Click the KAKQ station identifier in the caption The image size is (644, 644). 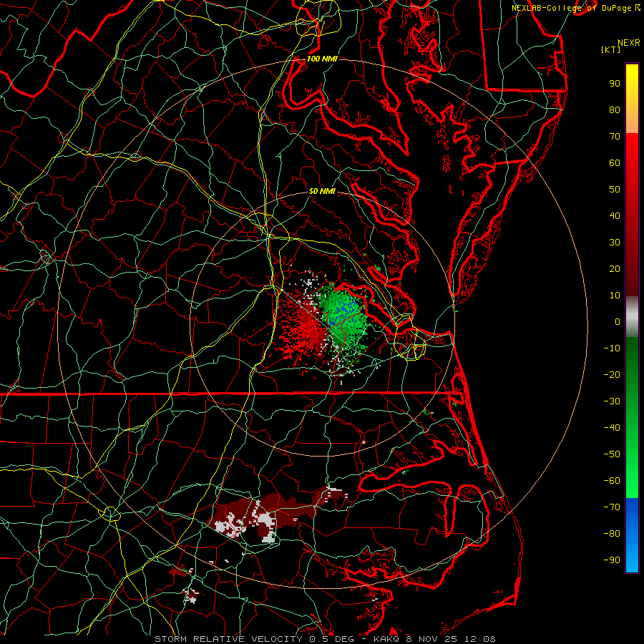click(x=388, y=639)
